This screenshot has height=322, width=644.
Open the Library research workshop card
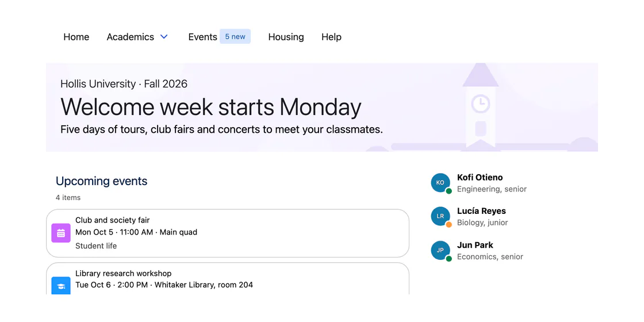pyautogui.click(x=228, y=279)
